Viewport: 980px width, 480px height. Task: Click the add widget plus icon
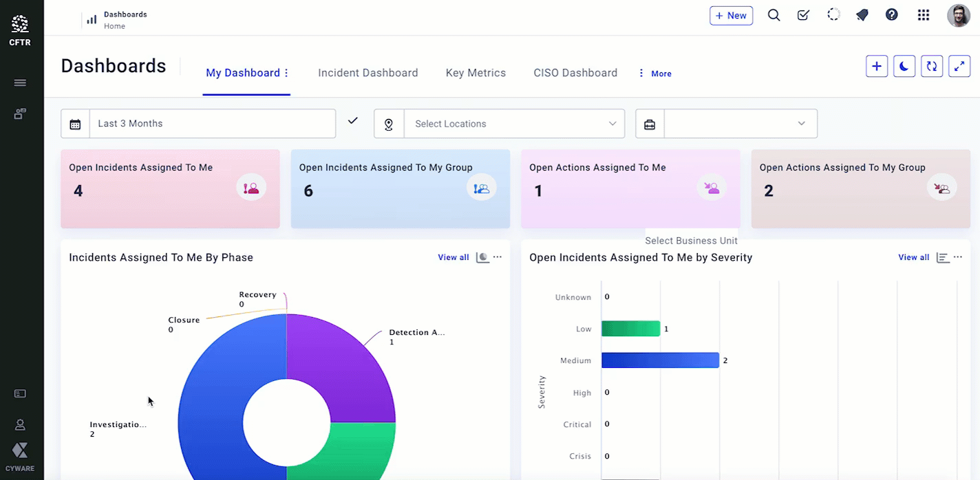coord(876,66)
